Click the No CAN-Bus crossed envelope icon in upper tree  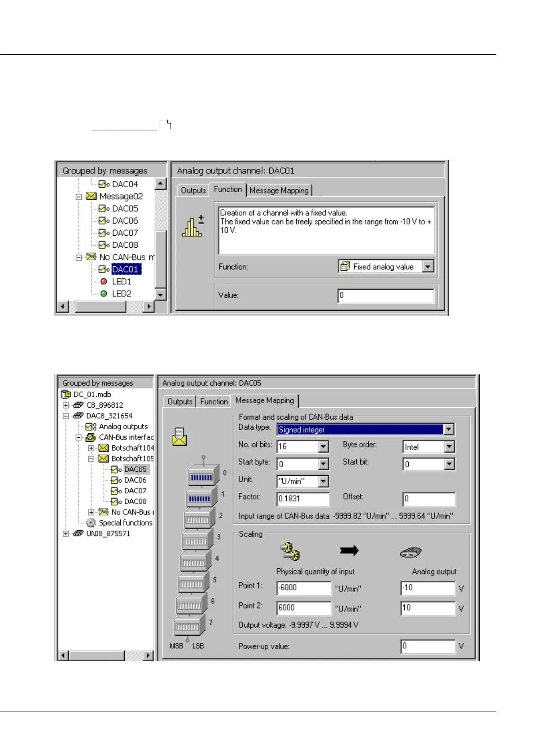coord(91,257)
